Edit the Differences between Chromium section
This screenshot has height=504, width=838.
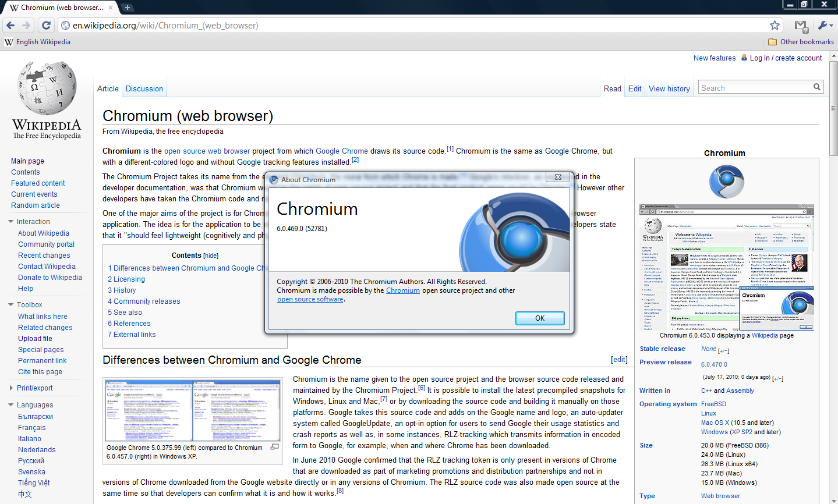619,360
